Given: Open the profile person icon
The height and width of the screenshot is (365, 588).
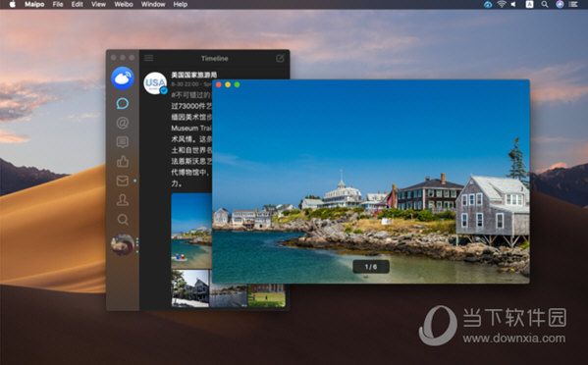Looking at the screenshot, I should coord(123,200).
